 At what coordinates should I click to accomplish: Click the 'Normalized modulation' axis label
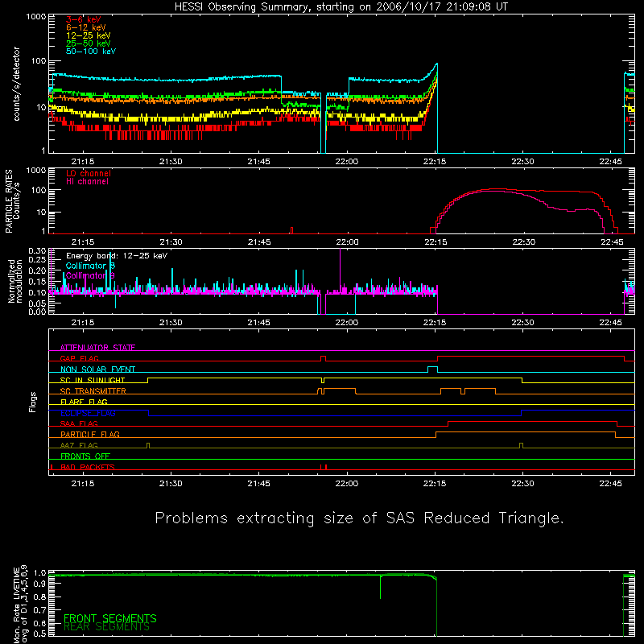[15, 281]
